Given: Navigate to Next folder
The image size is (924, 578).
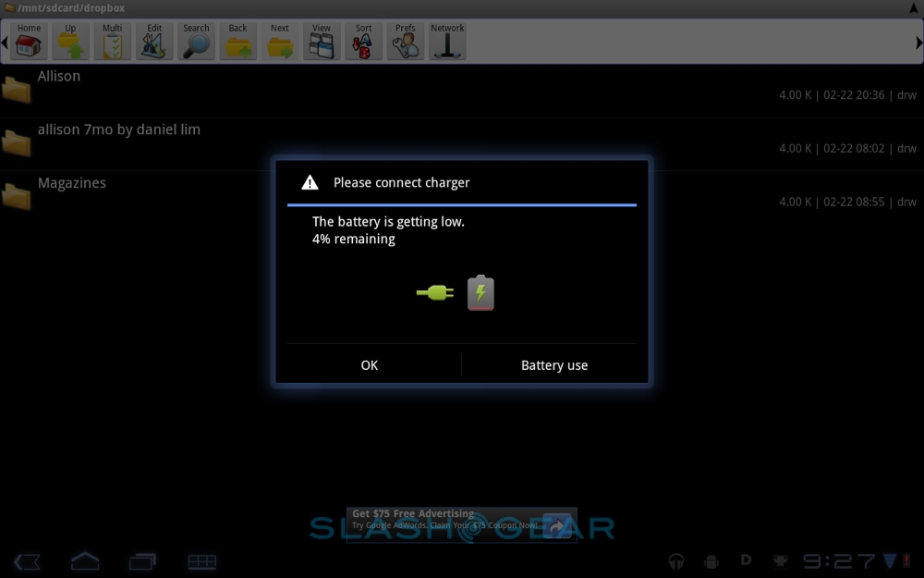Looking at the screenshot, I should 279,41.
